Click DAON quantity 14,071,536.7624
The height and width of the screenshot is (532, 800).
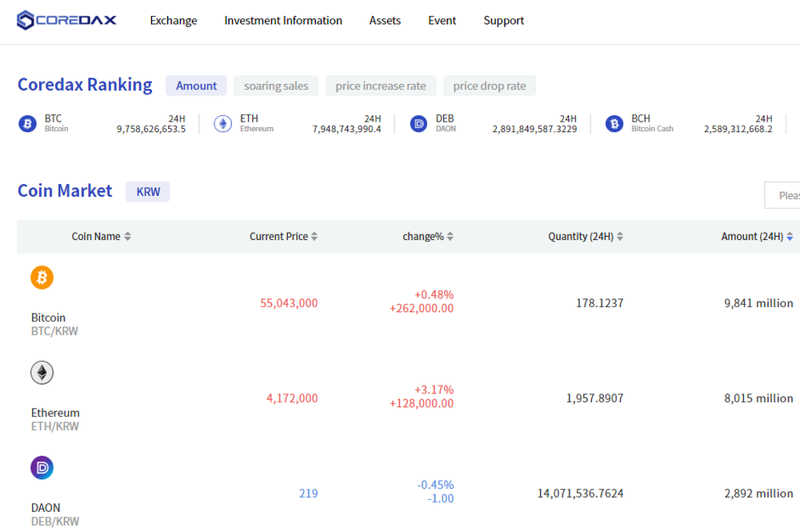tap(580, 494)
